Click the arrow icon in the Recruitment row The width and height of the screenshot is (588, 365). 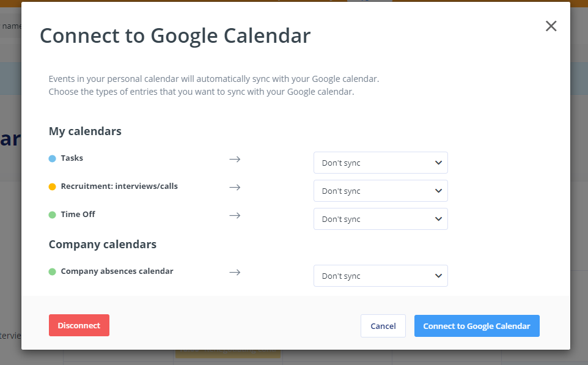point(235,188)
